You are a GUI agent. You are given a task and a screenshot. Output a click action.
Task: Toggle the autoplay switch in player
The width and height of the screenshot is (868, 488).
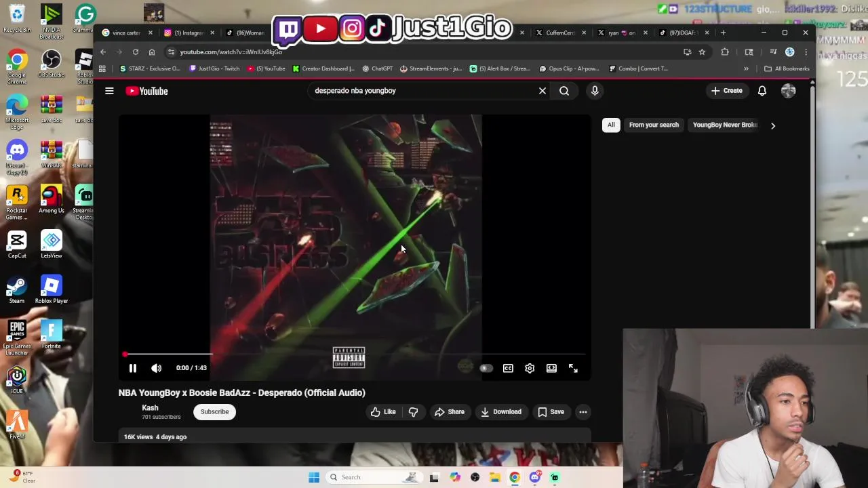486,368
